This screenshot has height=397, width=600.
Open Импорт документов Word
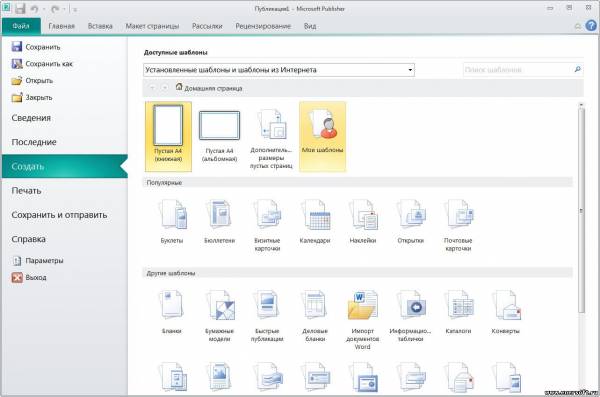click(362, 320)
